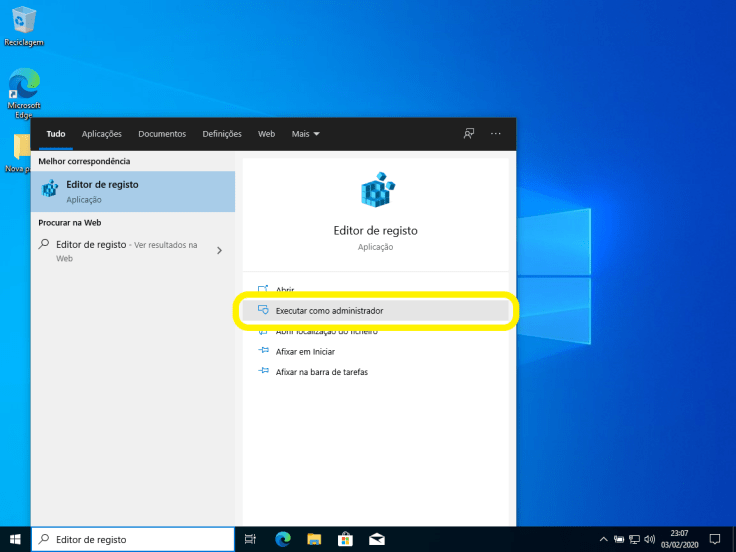Open Mail app from taskbar
The image size is (736, 552).
(x=376, y=539)
